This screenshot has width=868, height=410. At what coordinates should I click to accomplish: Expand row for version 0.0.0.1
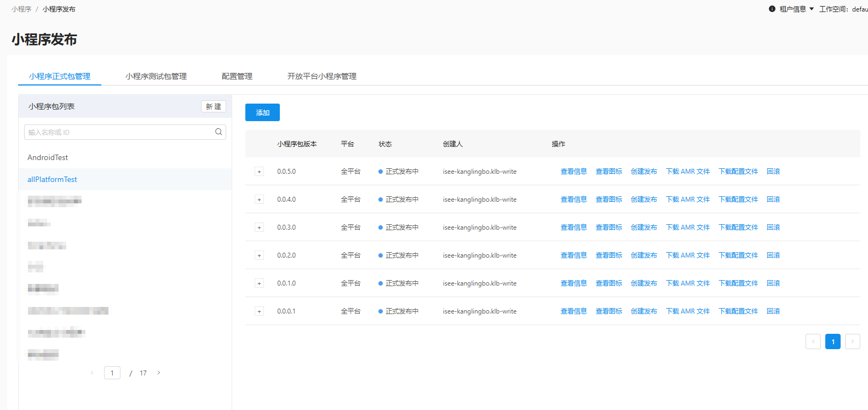pos(259,311)
